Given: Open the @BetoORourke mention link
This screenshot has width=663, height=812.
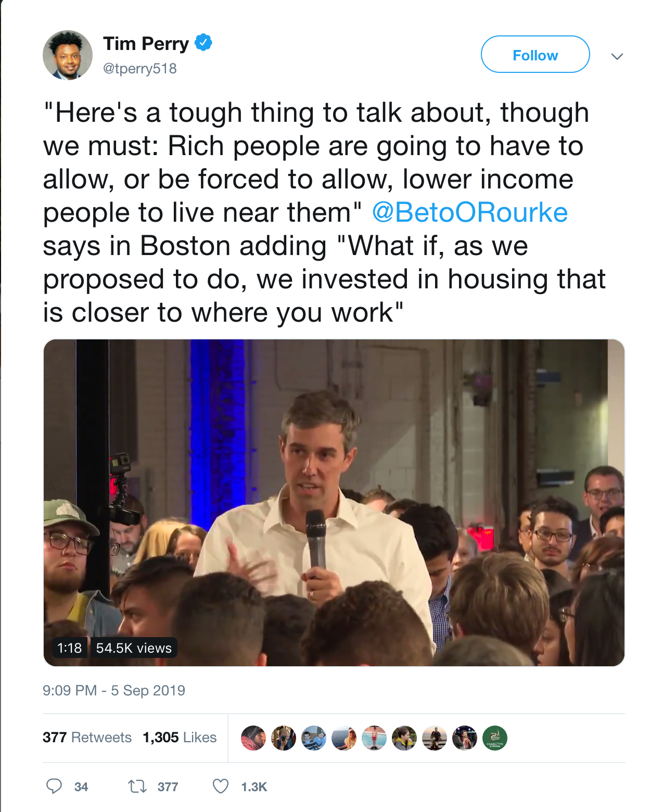Looking at the screenshot, I should (470, 212).
